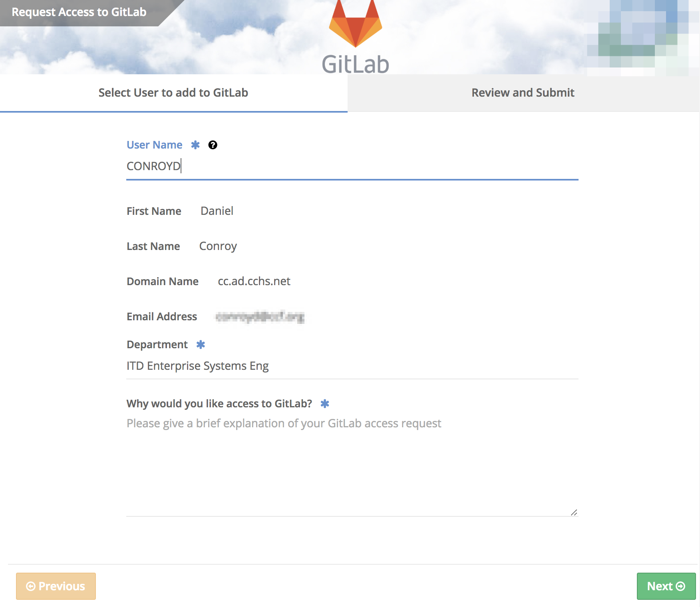Click the GitLab access explanation text area

pos(352,465)
